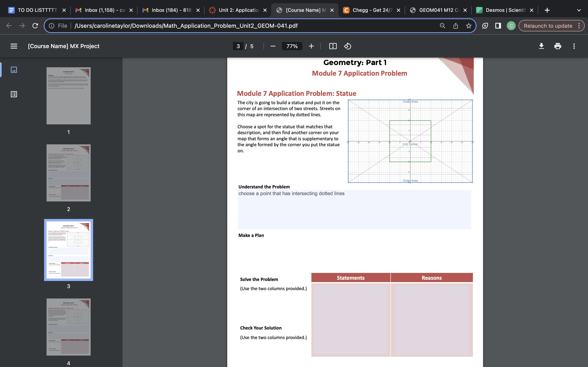Click the Relaunch to update button

coord(548,25)
